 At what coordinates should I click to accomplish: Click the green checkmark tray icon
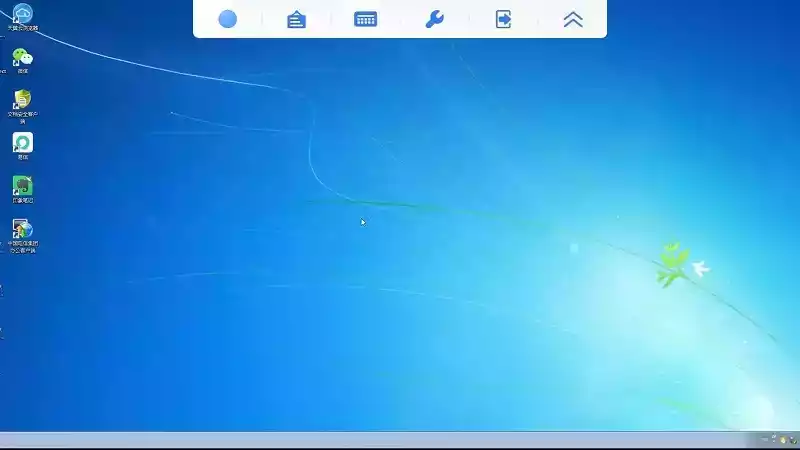[792, 440]
